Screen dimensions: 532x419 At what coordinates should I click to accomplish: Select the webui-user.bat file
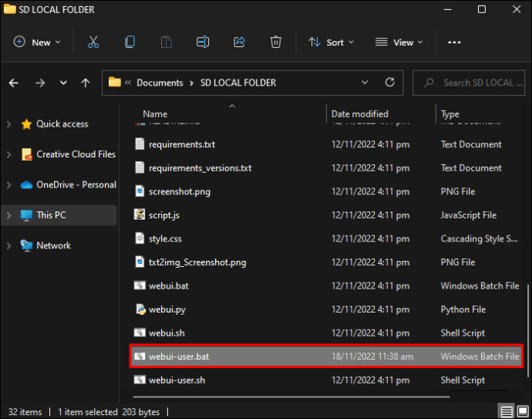pyautogui.click(x=179, y=356)
